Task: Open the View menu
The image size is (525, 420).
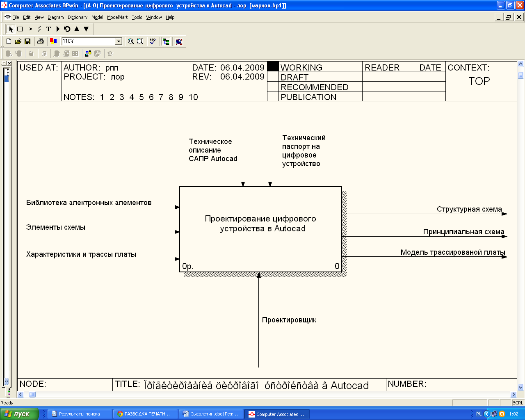Action: (x=39, y=17)
